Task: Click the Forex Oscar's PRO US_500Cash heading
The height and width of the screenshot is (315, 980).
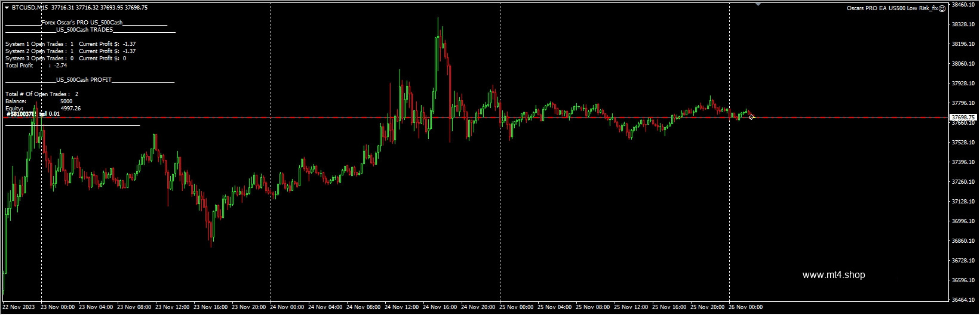Action: (82, 23)
